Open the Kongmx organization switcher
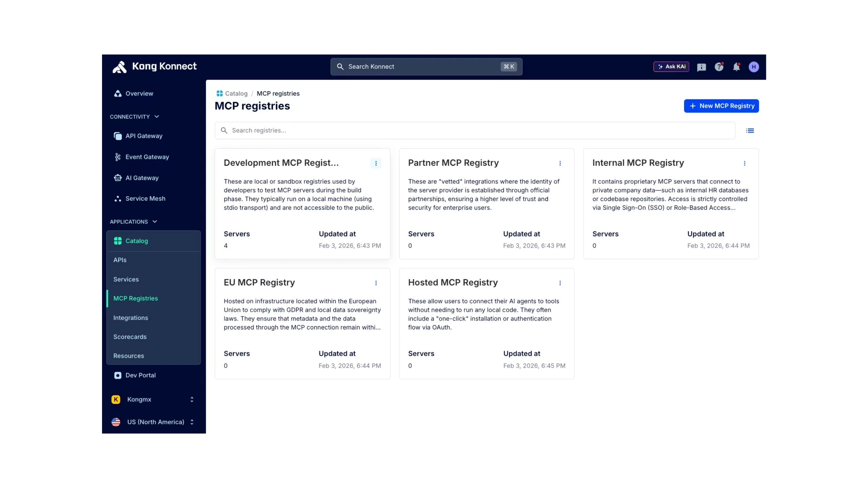The height and width of the screenshot is (488, 868). (x=153, y=399)
